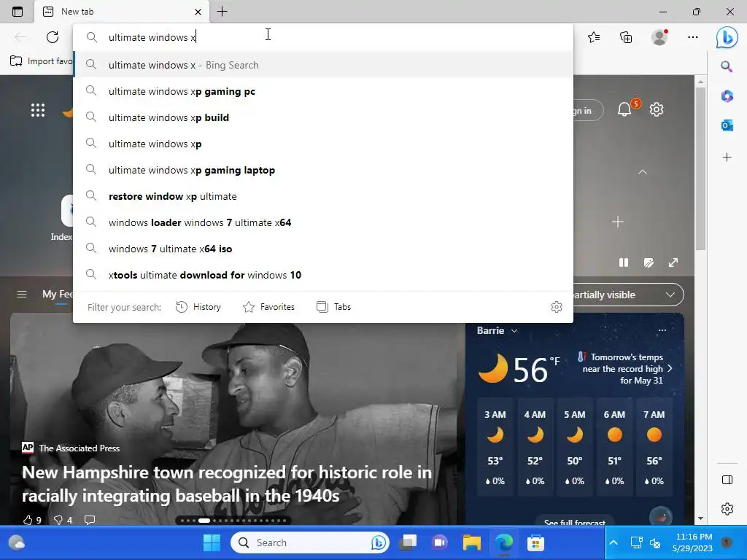Select suggestion windows 7 ultimate x64 iso
This screenshot has height=560, width=747.
(323, 249)
